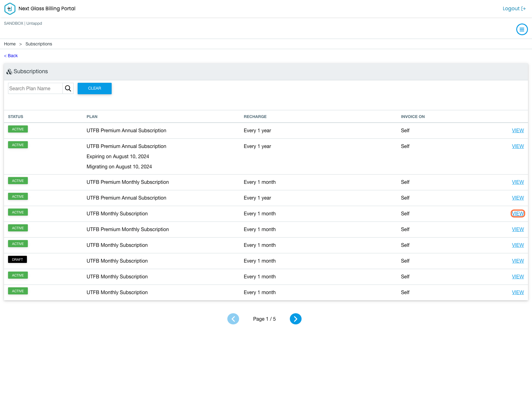Click the highlighted VIEW link for UTFB Monthly
Viewport: 532px width, 401px height.
(518, 213)
